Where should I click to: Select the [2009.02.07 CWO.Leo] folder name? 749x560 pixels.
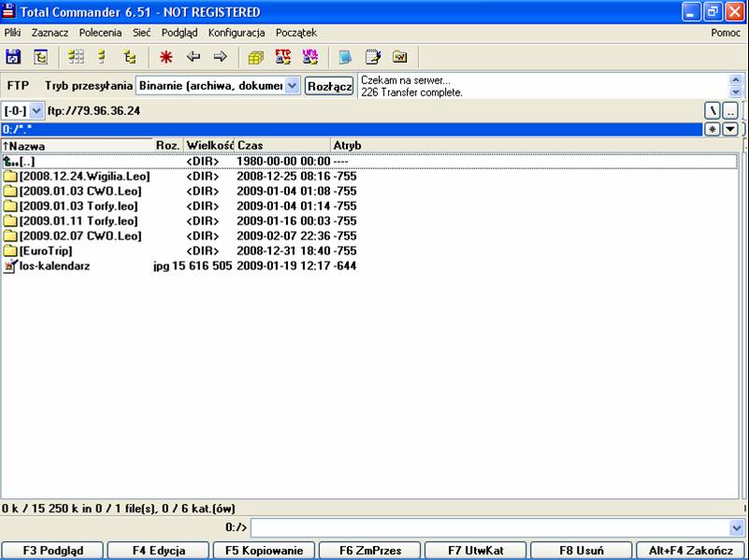(80, 236)
